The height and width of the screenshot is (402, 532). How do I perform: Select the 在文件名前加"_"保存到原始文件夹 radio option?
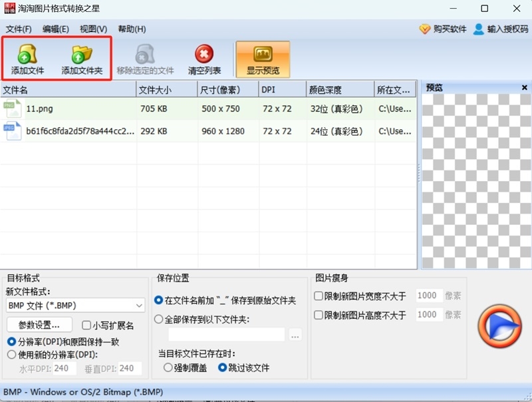[x=158, y=300]
